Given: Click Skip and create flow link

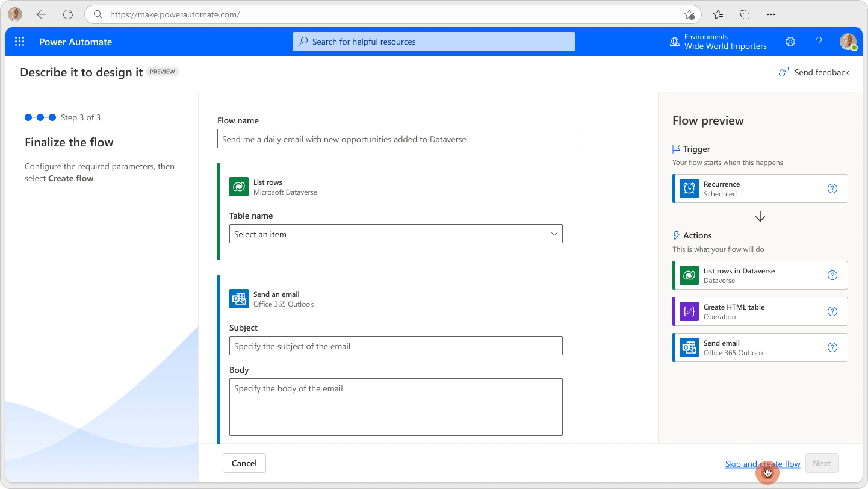Looking at the screenshot, I should (x=763, y=464).
